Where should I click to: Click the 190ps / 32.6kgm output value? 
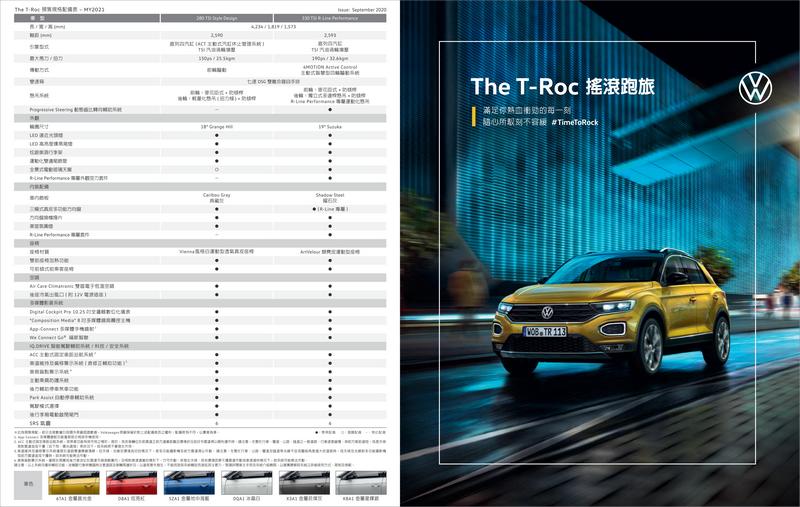point(330,59)
